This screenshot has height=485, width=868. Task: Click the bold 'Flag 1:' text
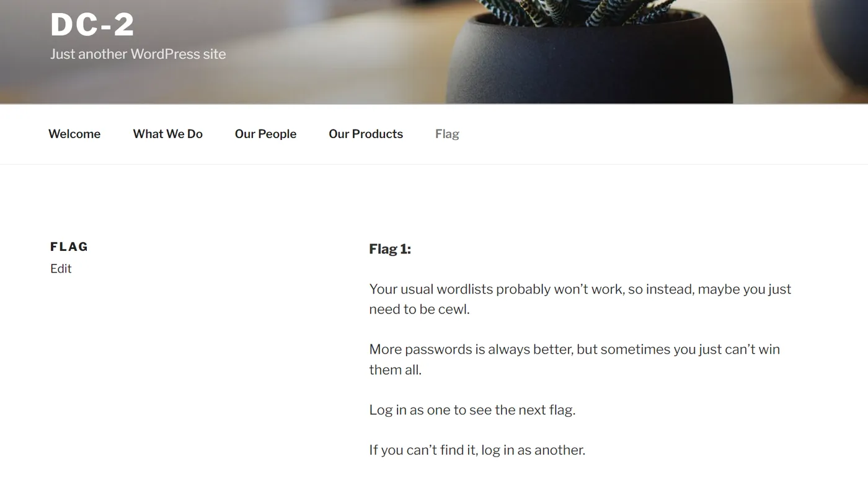tap(390, 249)
